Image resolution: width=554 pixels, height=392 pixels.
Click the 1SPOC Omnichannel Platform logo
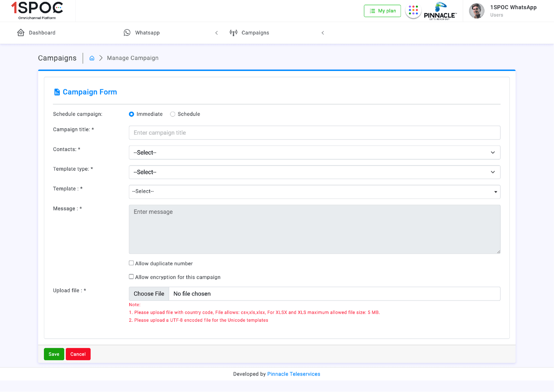click(37, 11)
